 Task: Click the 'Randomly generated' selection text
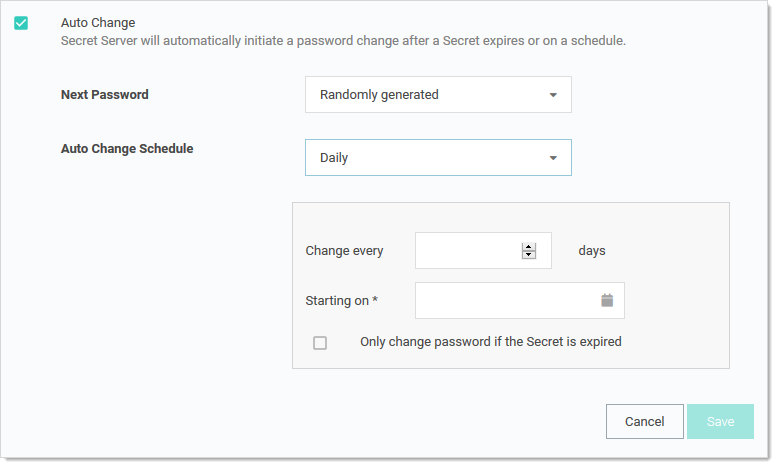(x=379, y=95)
